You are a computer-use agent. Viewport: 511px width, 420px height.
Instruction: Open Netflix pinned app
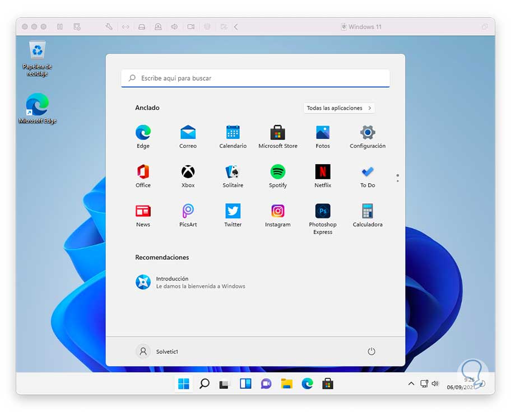(323, 176)
